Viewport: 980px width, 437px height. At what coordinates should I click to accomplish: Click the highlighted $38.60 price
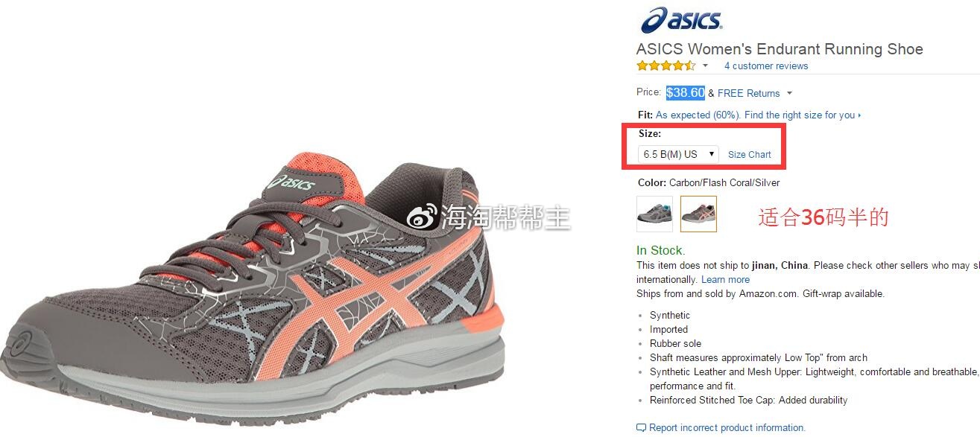(x=686, y=93)
